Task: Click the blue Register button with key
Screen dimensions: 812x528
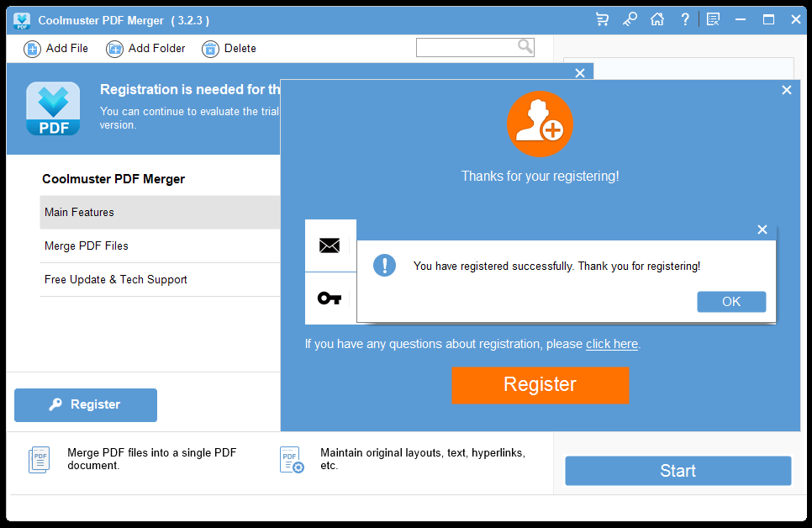Action: (86, 405)
